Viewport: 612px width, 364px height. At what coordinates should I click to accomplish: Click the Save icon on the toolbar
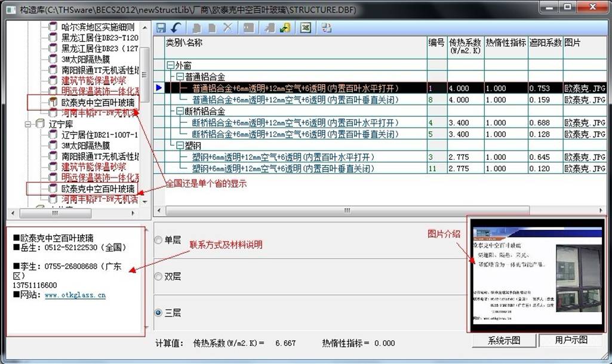(x=161, y=27)
